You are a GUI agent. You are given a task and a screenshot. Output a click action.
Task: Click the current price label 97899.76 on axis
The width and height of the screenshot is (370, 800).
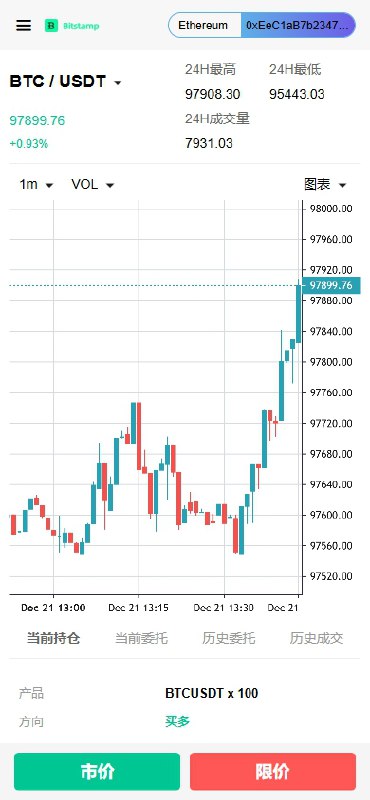point(332,285)
